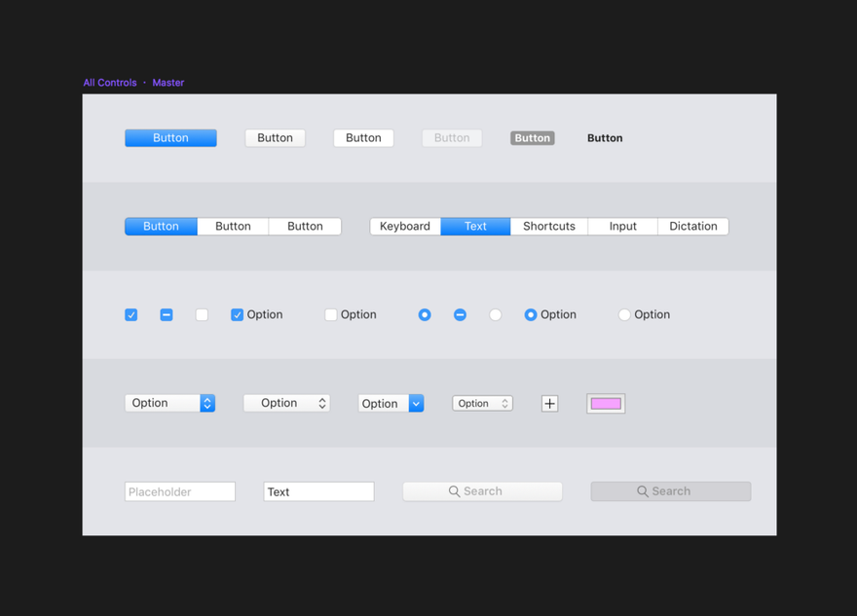Click the Master breadcrumb link

point(168,83)
